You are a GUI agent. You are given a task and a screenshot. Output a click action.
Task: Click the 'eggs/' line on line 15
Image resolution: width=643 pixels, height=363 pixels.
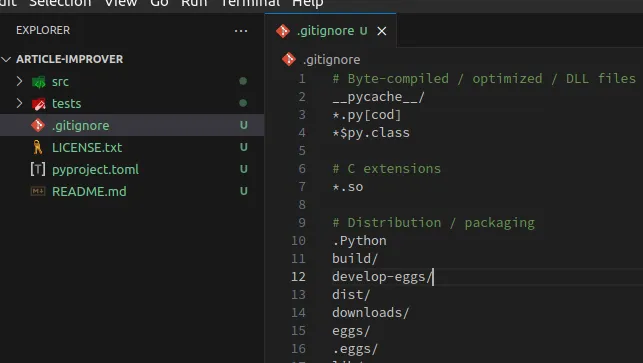(351, 331)
